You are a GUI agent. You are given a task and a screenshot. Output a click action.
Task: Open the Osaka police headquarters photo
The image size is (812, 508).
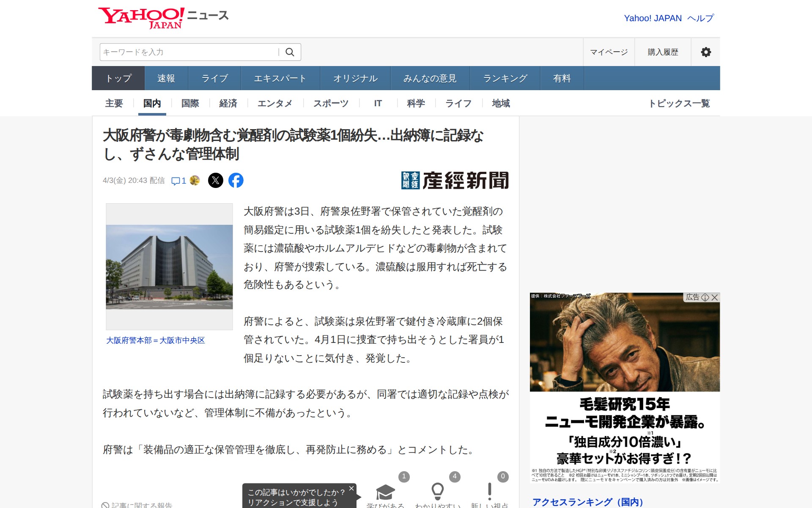[x=169, y=267]
